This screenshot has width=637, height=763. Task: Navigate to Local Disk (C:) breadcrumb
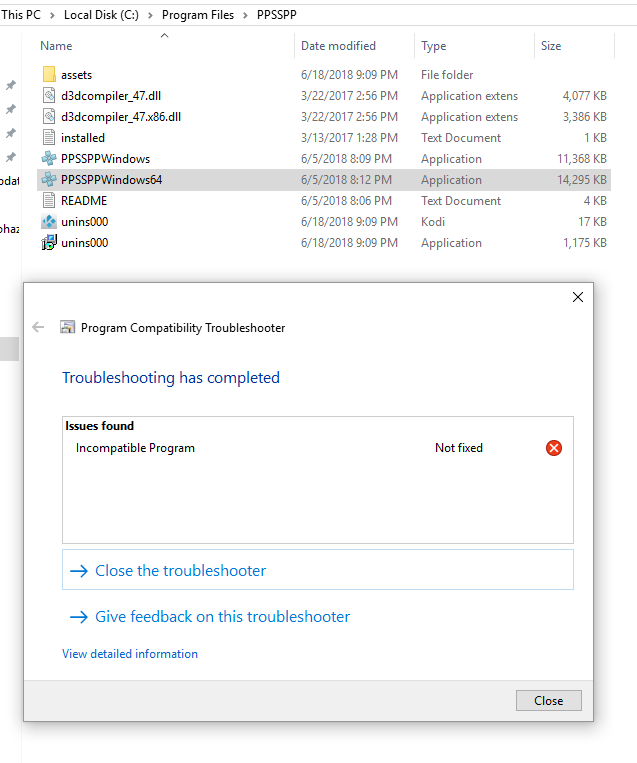tap(101, 15)
